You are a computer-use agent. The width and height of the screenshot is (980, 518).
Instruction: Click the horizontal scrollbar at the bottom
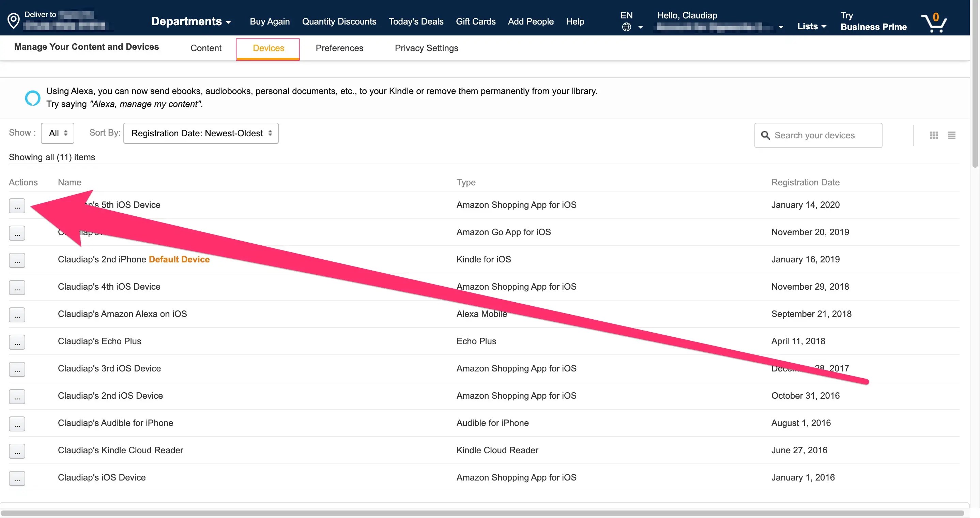coord(483,513)
